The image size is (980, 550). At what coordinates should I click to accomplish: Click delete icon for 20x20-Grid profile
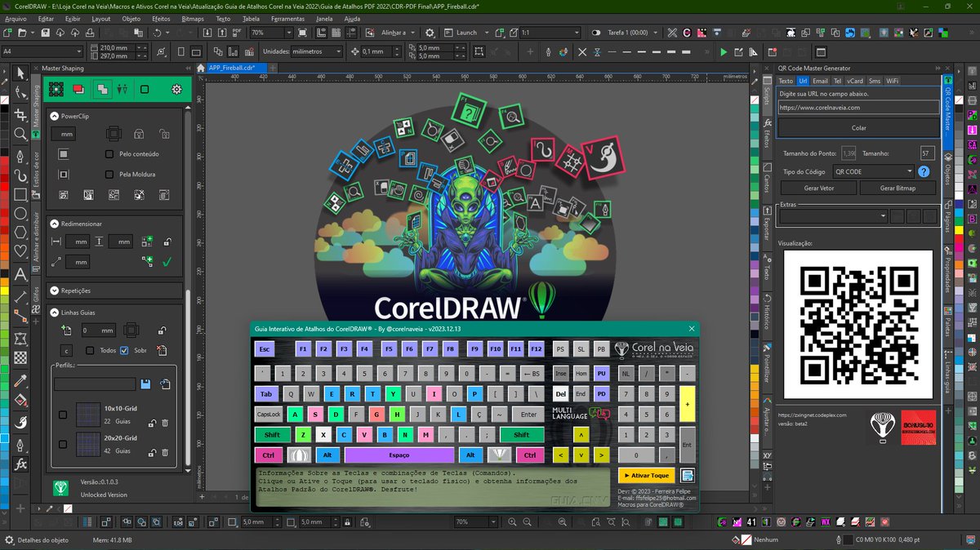[165, 451]
